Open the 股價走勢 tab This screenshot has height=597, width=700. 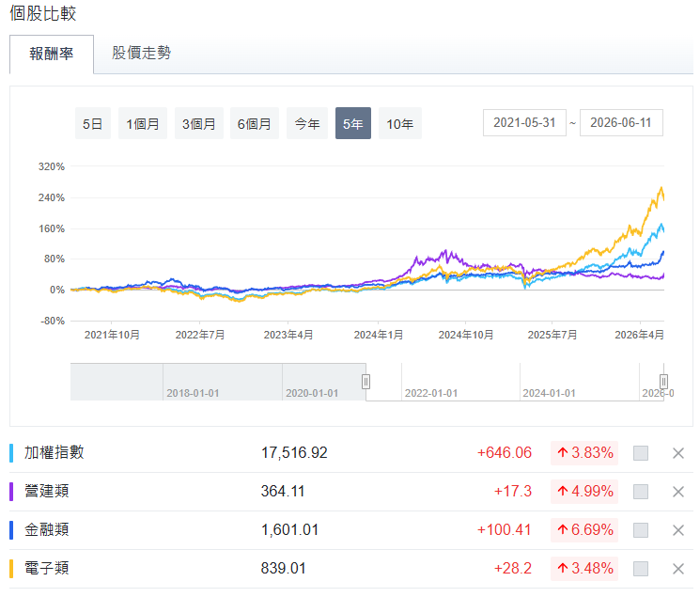tap(141, 53)
